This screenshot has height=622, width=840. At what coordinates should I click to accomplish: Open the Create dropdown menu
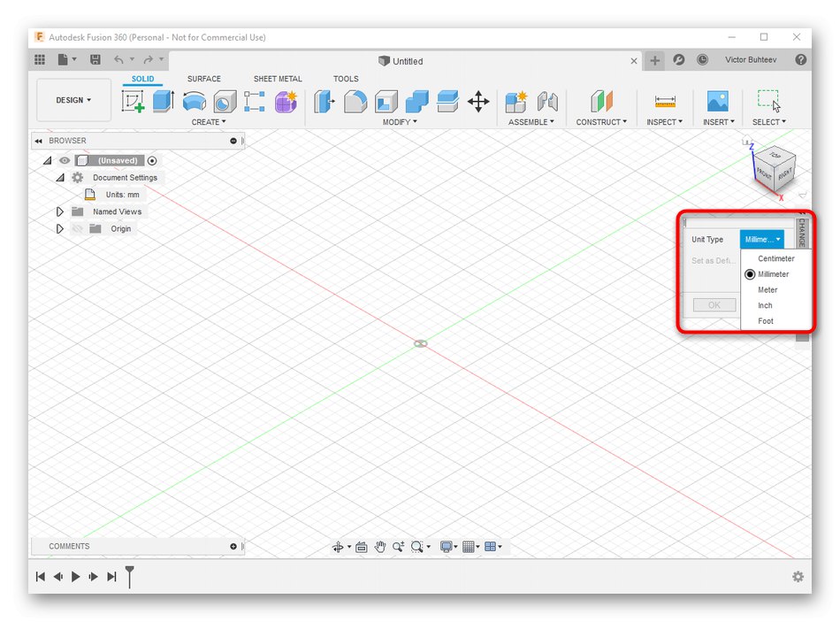(x=209, y=122)
